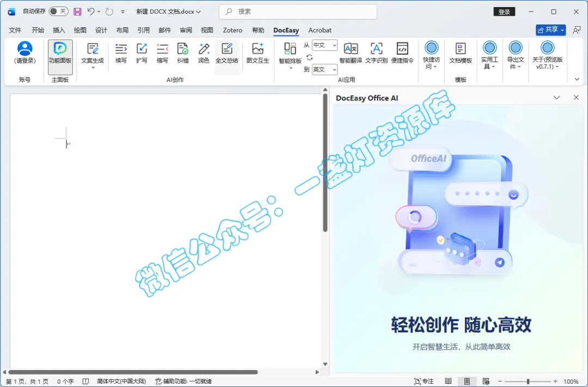Select the Print Layout view icon
The width and height of the screenshot is (588, 387).
pos(467,382)
